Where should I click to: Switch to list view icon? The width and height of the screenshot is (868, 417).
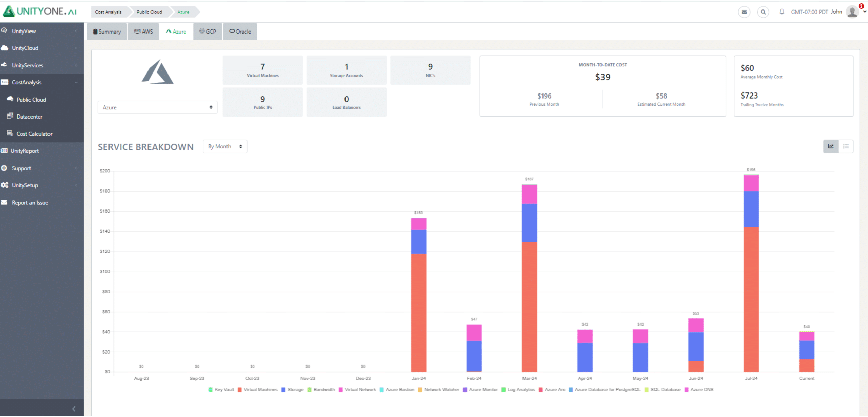[846, 146]
